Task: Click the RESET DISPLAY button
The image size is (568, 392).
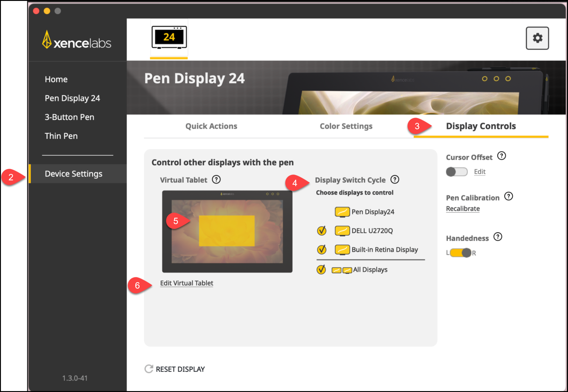Action: click(x=175, y=369)
